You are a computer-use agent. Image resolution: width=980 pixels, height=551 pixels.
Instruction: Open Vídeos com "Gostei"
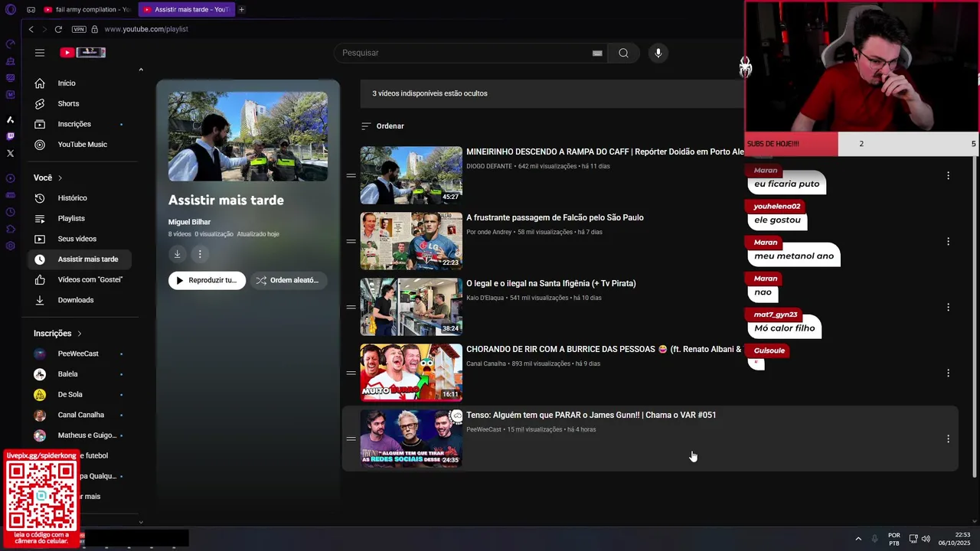[80, 279]
